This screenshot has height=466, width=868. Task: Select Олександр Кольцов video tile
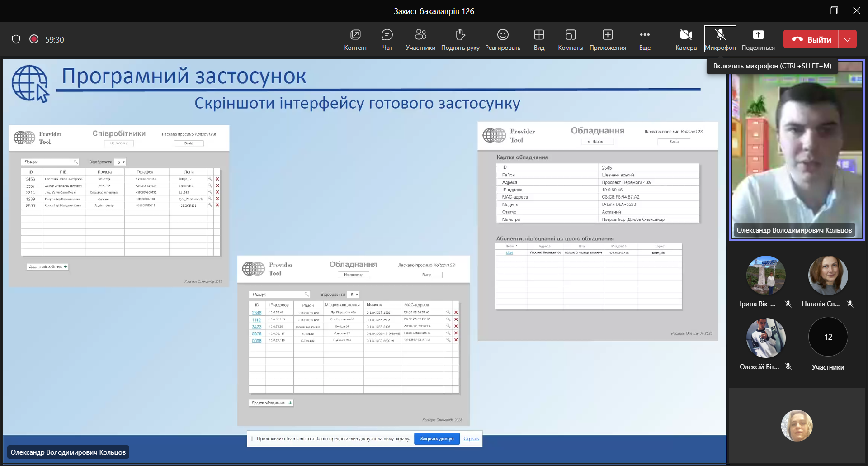click(x=797, y=149)
